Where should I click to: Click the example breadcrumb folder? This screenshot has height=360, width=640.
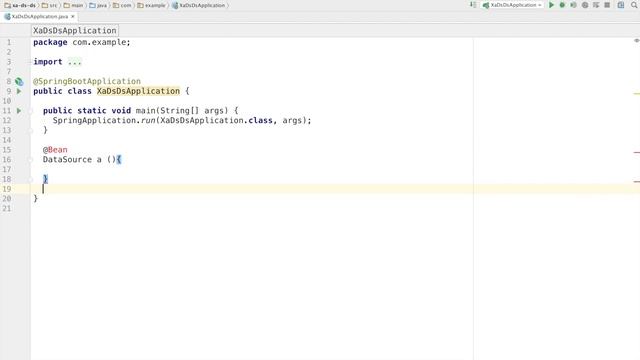tap(151, 5)
